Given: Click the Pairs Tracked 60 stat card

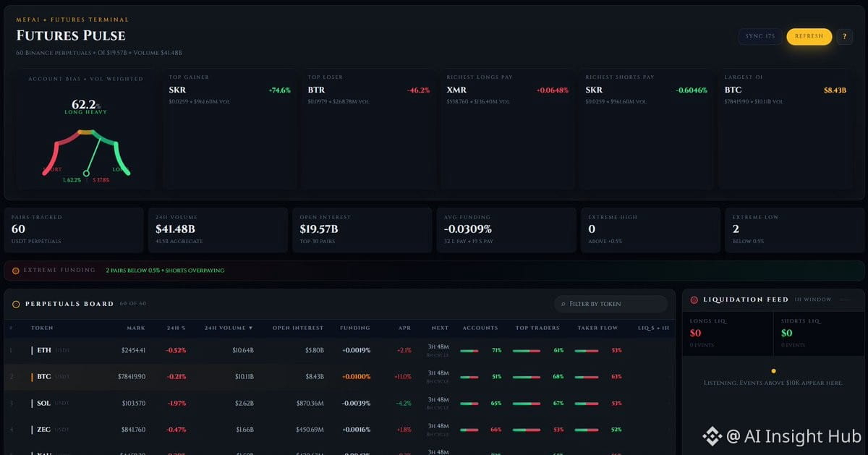Looking at the screenshot, I should point(74,230).
